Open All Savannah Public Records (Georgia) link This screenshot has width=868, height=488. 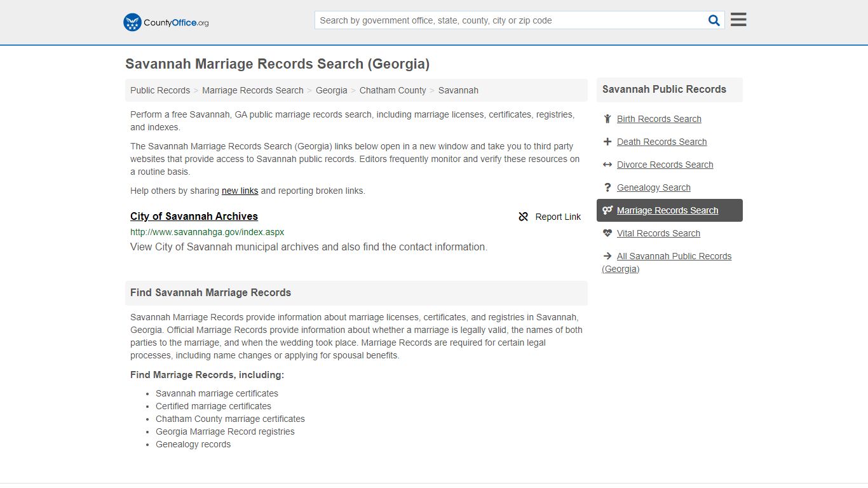tap(667, 262)
